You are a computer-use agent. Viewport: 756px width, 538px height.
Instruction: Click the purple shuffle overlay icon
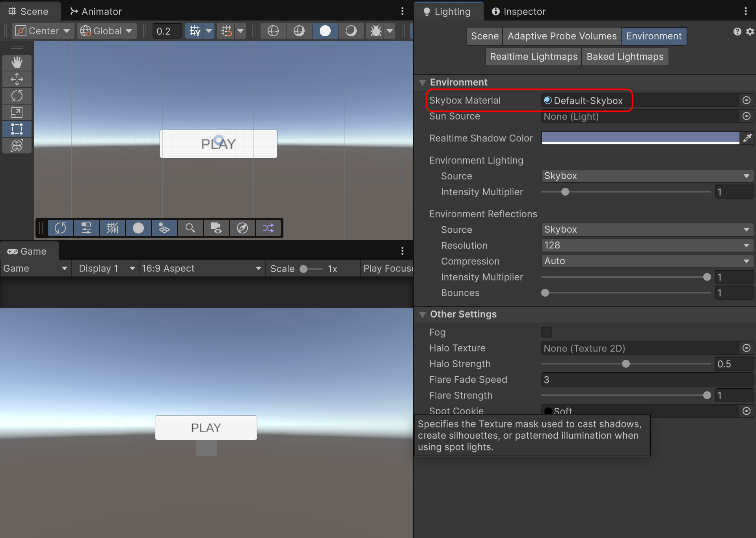tap(268, 228)
